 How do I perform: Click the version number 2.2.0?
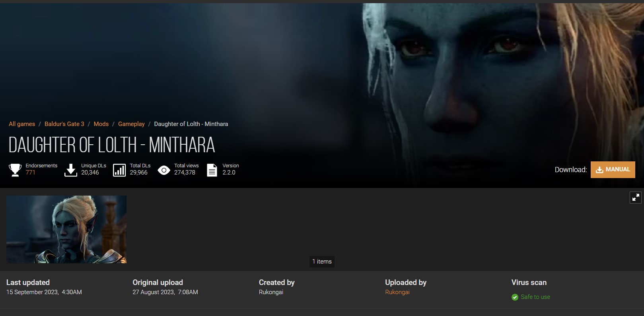[x=229, y=173]
